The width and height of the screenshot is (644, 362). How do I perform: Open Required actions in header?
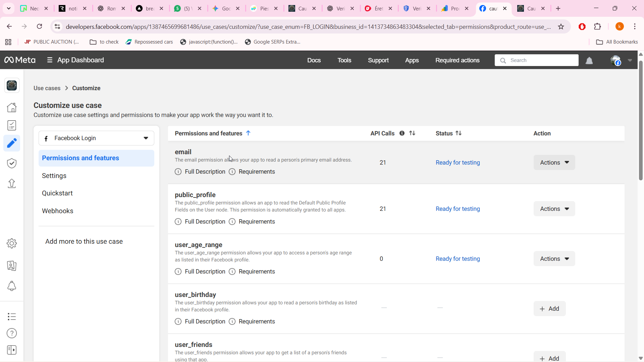(x=458, y=60)
